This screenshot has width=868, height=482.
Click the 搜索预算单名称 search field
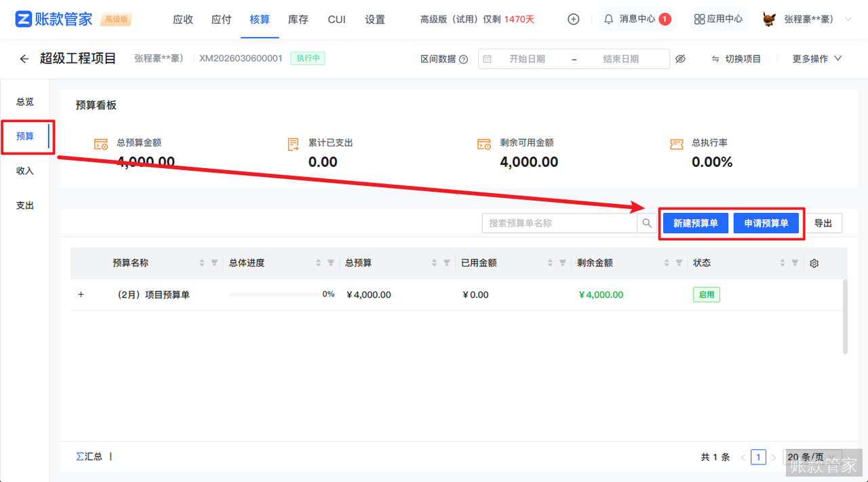click(x=559, y=223)
